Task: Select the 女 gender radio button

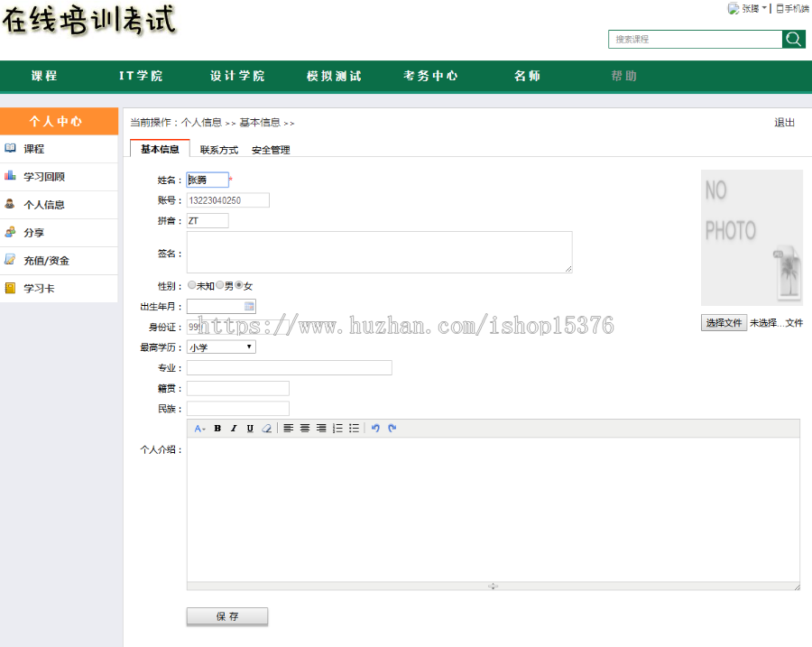Action: pyautogui.click(x=238, y=285)
